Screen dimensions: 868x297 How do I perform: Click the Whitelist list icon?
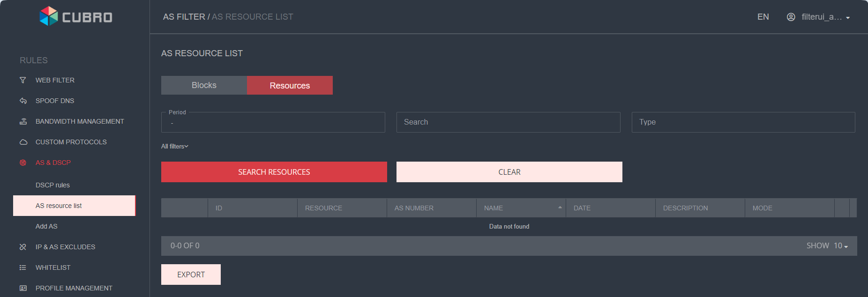click(x=23, y=267)
